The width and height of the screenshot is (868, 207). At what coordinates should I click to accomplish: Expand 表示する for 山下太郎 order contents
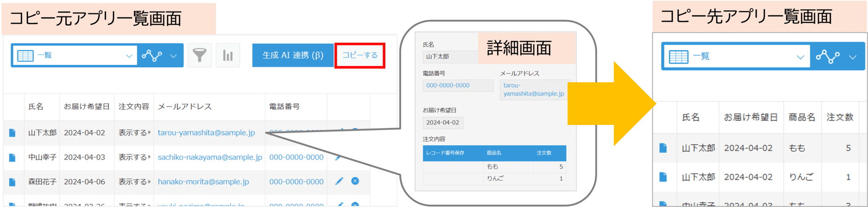(x=134, y=133)
